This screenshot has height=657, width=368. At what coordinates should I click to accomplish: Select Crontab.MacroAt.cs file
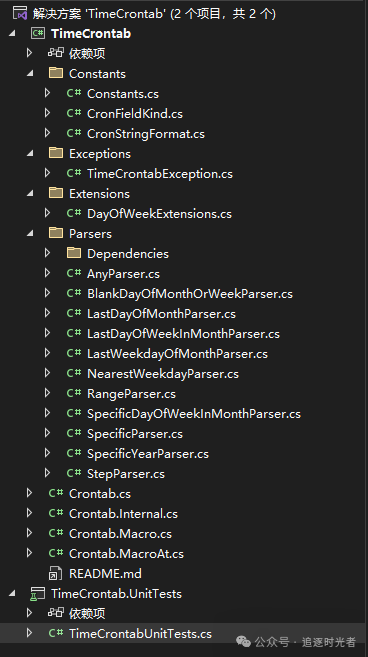(x=126, y=554)
